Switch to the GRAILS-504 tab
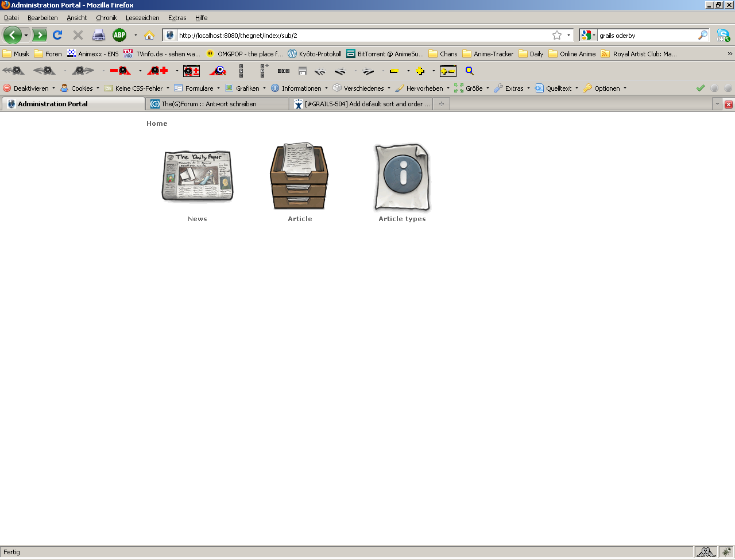 (367, 104)
